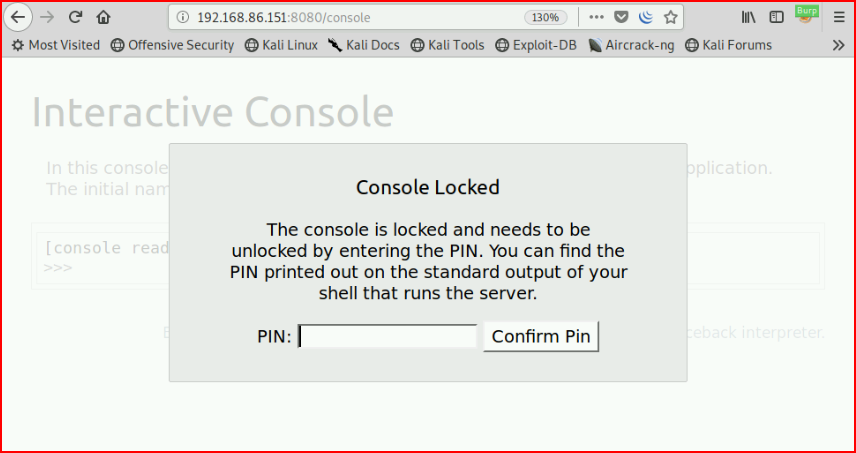Expand the bookmarks overflow chevron
The width and height of the screenshot is (856, 453).
(x=839, y=45)
